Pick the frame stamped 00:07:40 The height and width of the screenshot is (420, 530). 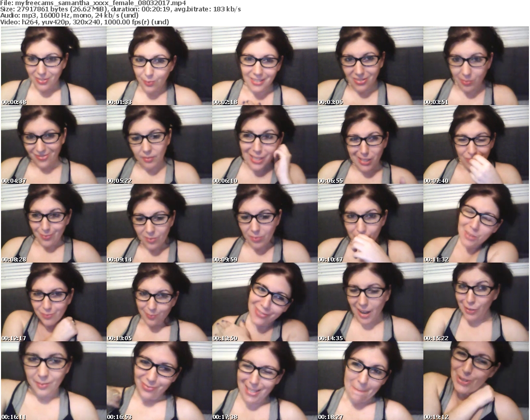(x=476, y=144)
